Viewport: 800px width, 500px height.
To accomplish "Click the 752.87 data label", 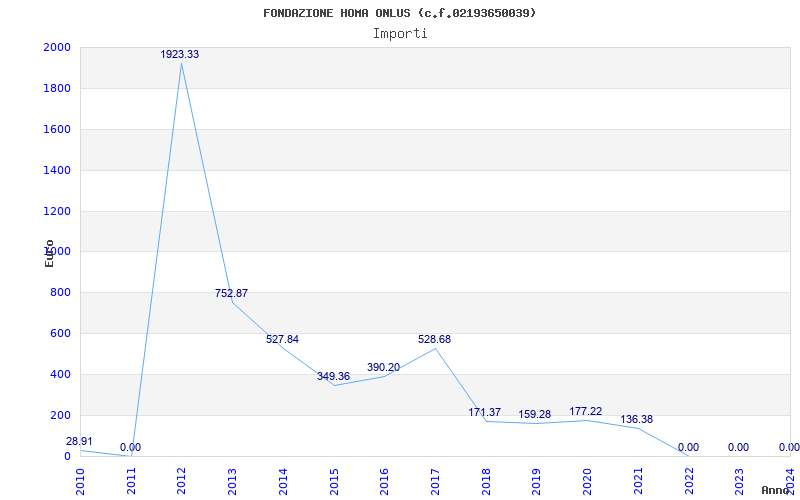I will click(x=231, y=293).
